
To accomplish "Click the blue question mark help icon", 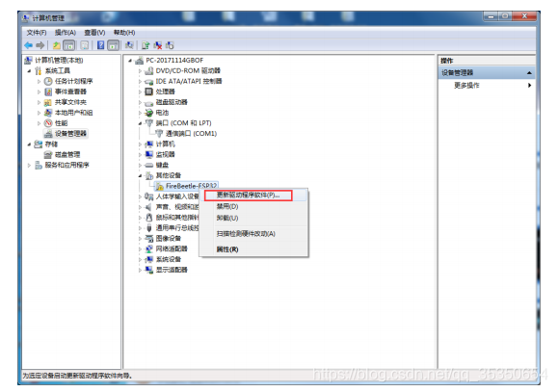I will point(101,45).
